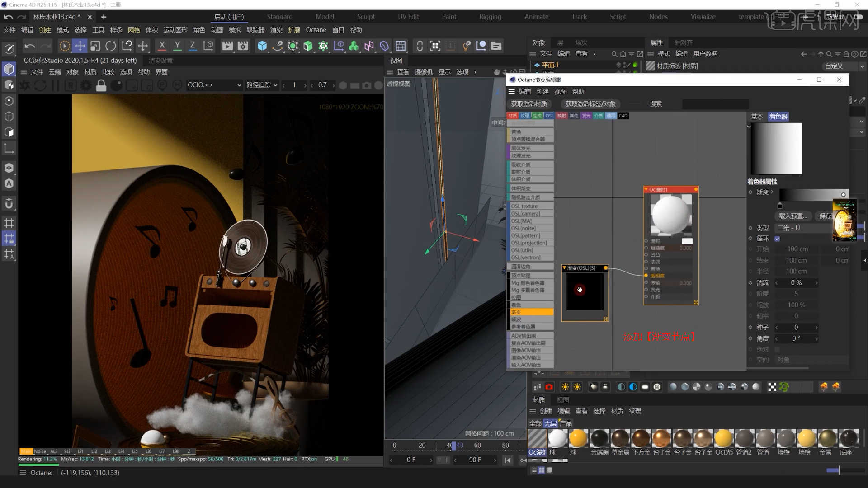This screenshot has height=488, width=868.
Task: Select the Oct光 material thumbnail
Action: click(x=724, y=438)
